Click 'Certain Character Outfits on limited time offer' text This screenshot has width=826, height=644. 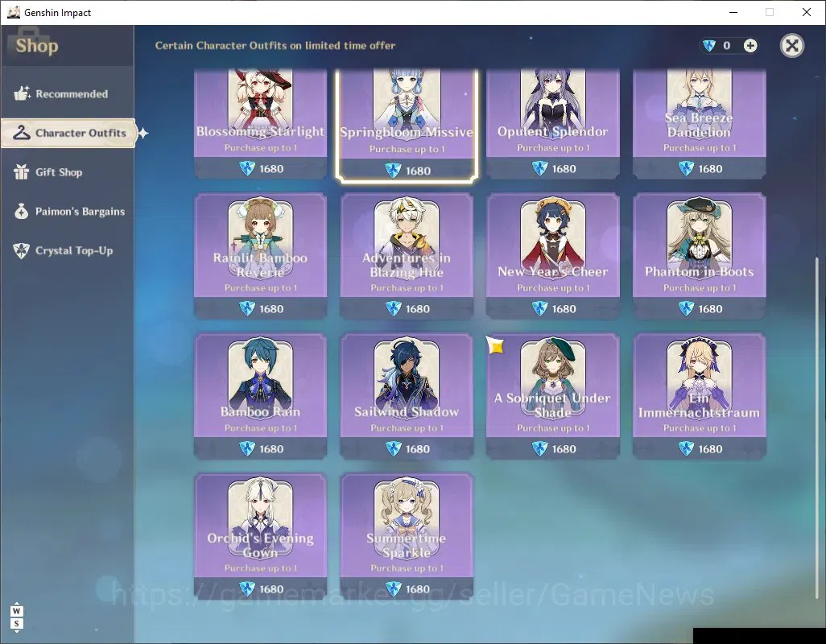tap(275, 46)
